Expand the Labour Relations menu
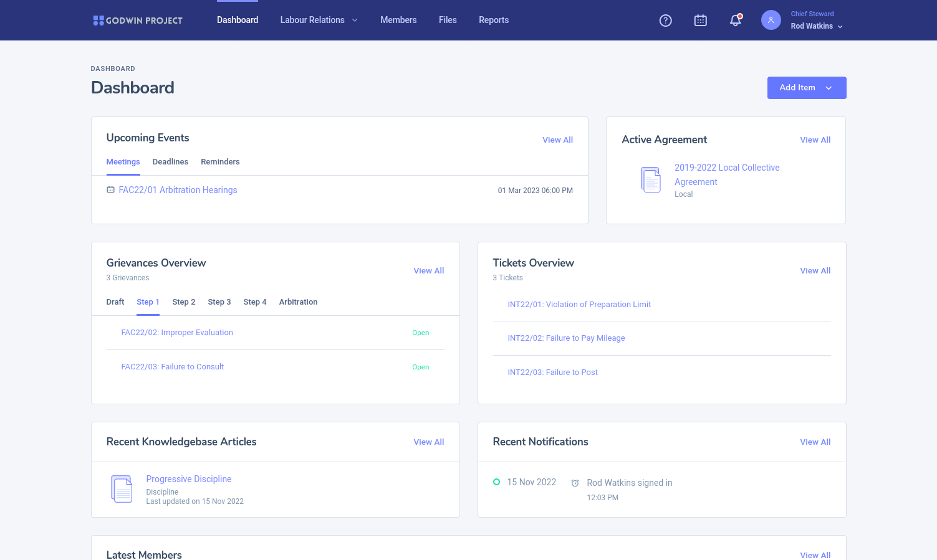 click(x=319, y=20)
